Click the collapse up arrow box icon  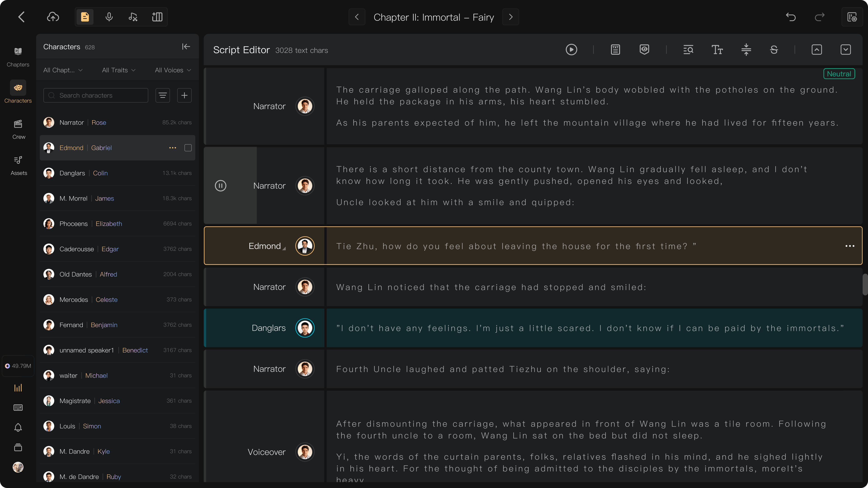(817, 50)
